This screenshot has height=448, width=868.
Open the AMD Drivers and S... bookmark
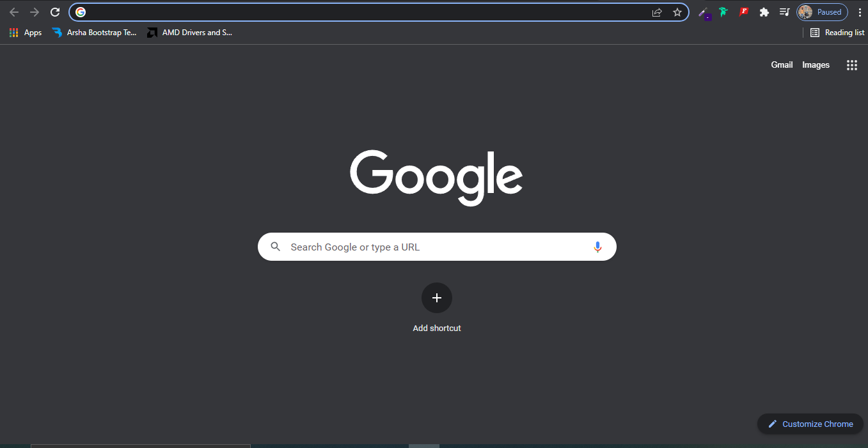click(189, 33)
